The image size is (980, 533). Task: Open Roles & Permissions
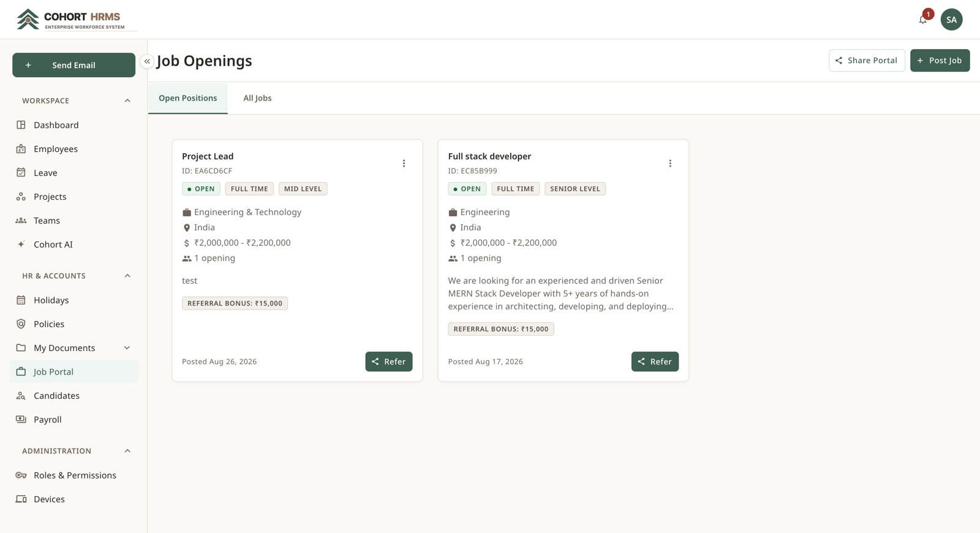click(x=73, y=475)
